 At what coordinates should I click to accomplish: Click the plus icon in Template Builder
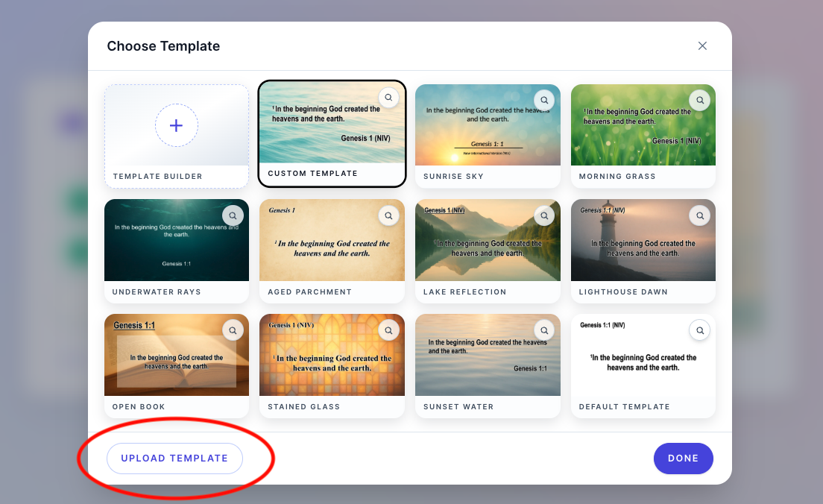[177, 125]
